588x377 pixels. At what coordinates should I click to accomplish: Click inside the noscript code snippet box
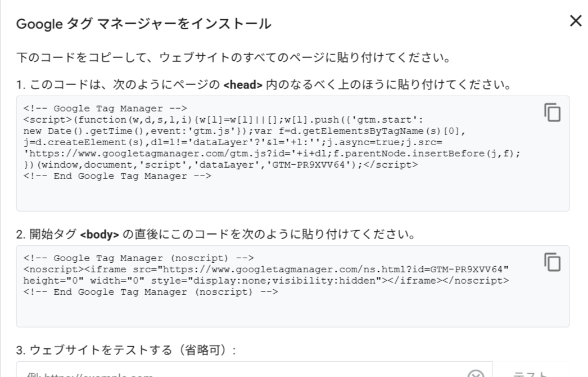tap(281, 309)
